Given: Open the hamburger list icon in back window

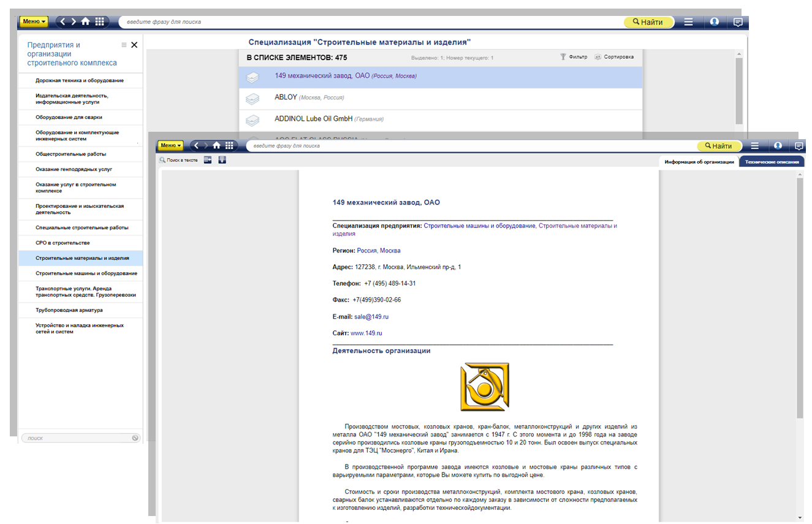Looking at the screenshot, I should (x=689, y=22).
